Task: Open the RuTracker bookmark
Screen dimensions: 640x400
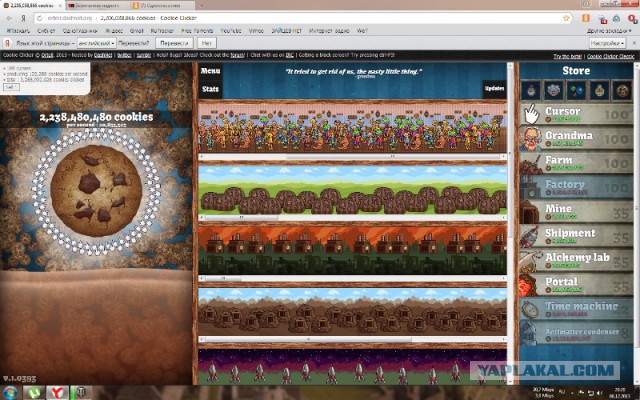Action: pos(162,31)
